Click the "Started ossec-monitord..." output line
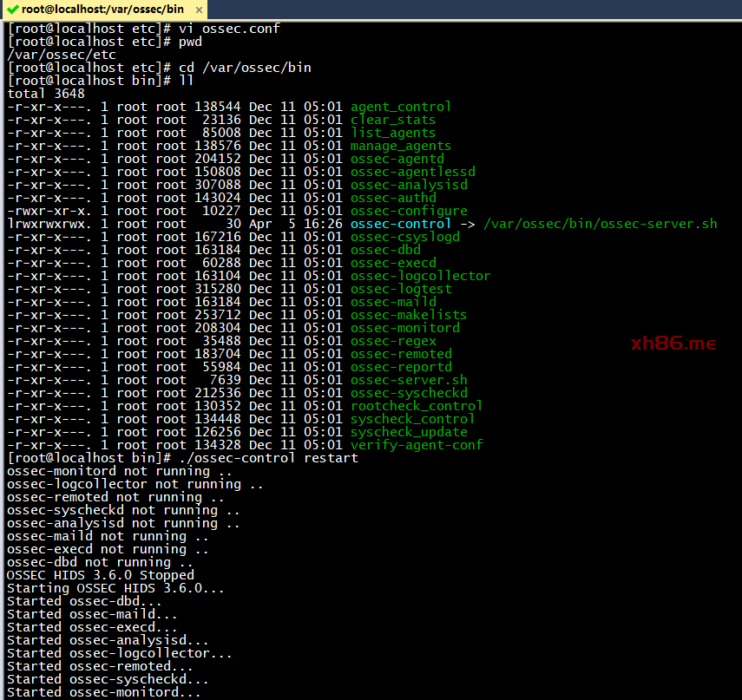This screenshot has width=742, height=700. tap(104, 692)
